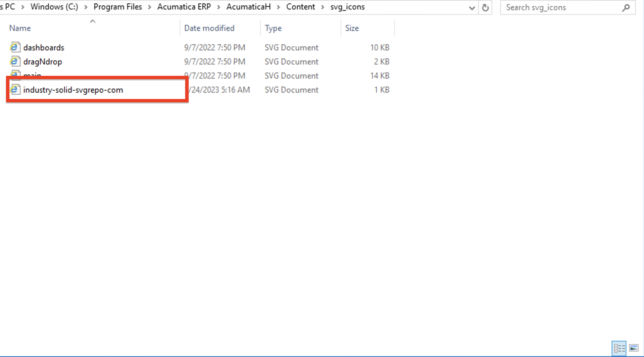Navigate to Windows (C:) via breadcrumb
The width and height of the screenshot is (644, 357).
pyautogui.click(x=54, y=6)
